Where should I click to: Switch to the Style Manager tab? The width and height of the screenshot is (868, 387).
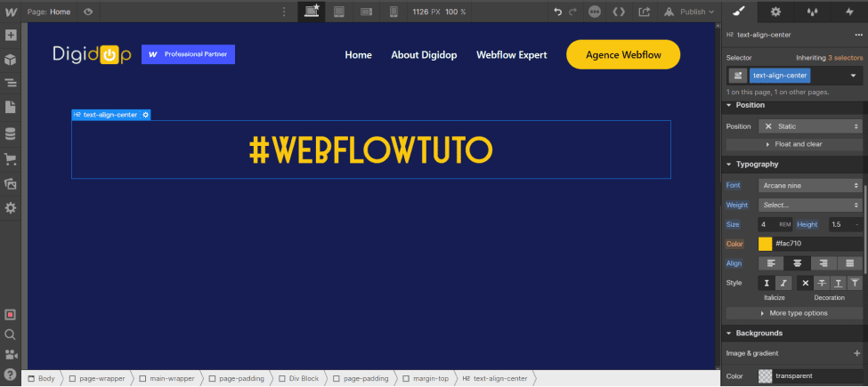[x=812, y=12]
